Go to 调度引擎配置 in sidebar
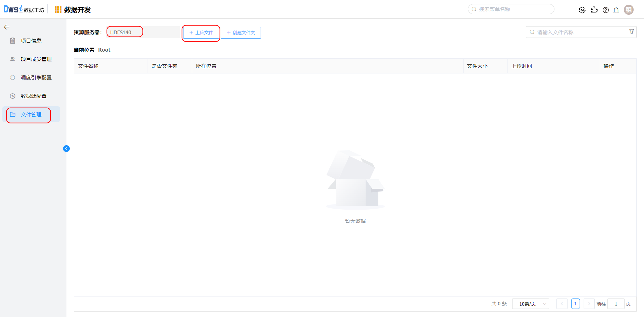 [36, 78]
